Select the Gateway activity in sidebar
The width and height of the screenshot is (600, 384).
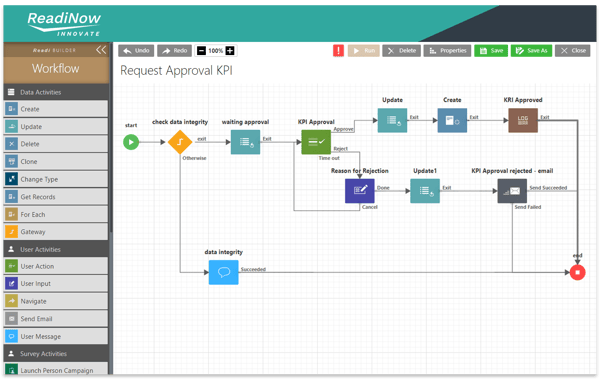point(56,232)
